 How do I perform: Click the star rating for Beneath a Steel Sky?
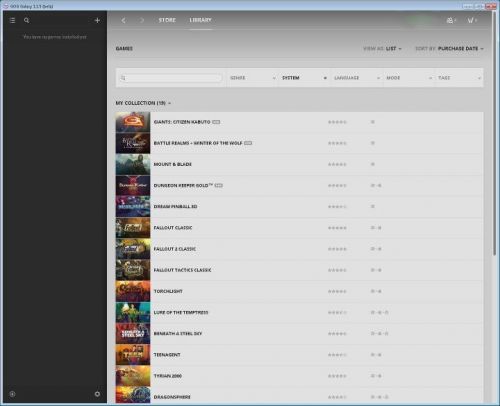337,334
